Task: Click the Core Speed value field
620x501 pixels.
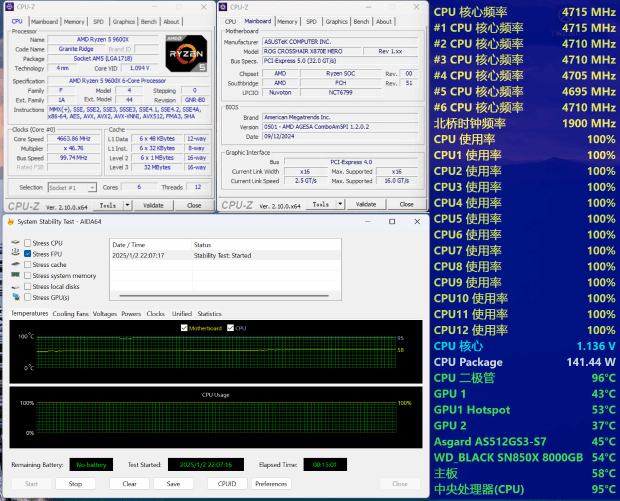Action: [x=74, y=139]
